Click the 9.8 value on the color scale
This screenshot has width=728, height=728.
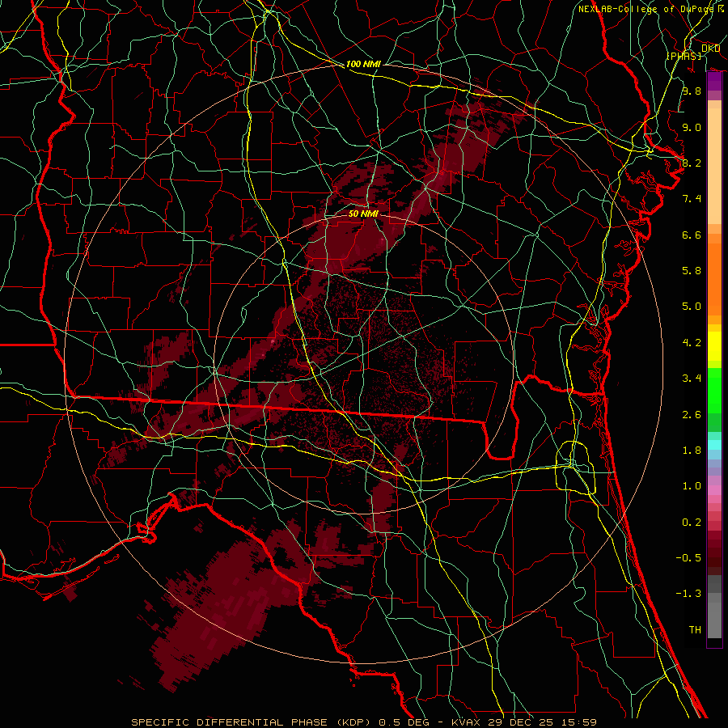(x=692, y=91)
